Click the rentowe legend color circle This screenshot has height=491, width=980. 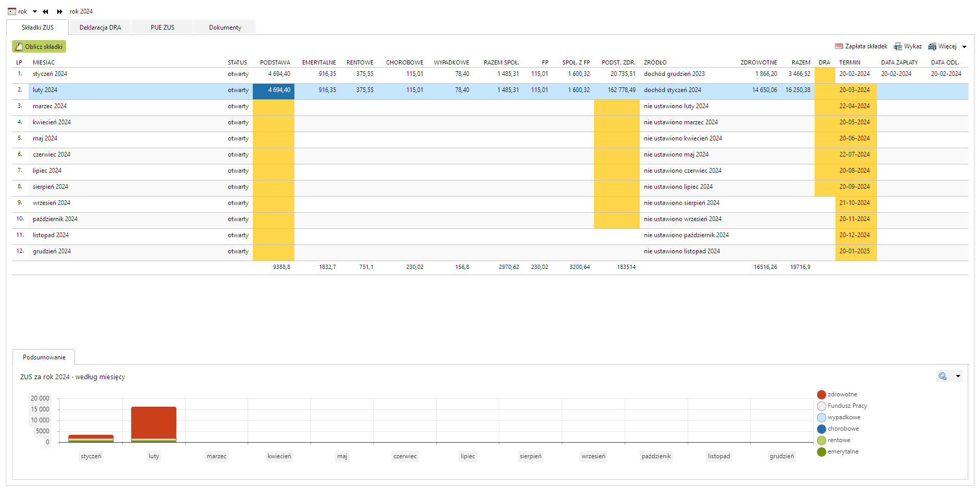(x=821, y=441)
